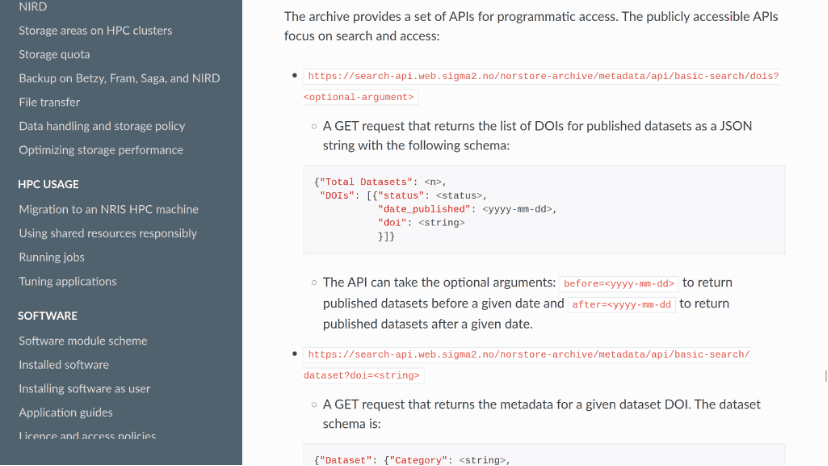Image resolution: width=828 pixels, height=466 pixels.
Task: Click the after=<yyyy-mm-dd argument code
Action: pos(622,305)
